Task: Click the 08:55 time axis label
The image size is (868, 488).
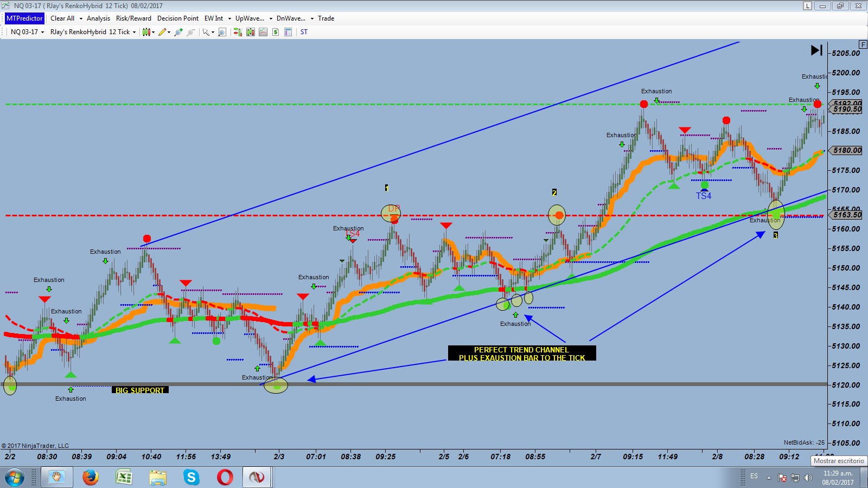Action: point(535,457)
